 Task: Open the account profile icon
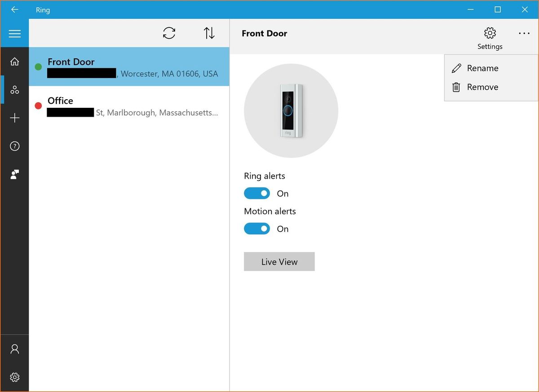[x=15, y=348]
